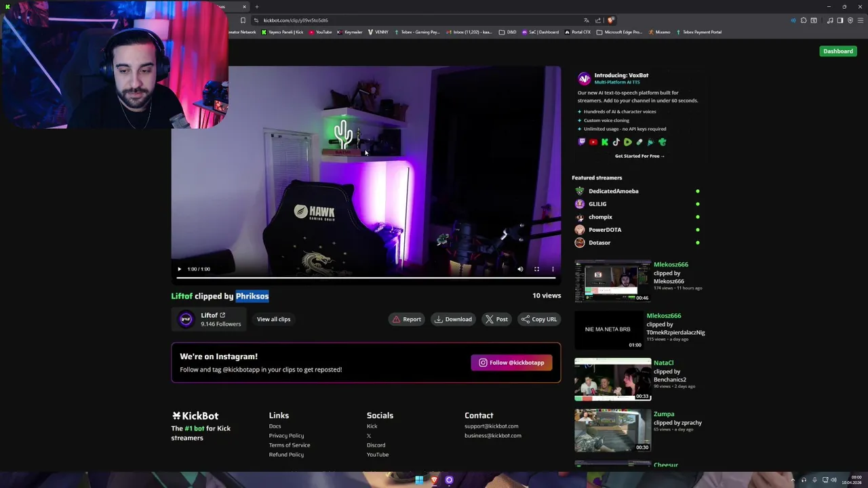Open the D&D bookmarks folder
The image size is (868, 488).
tap(507, 32)
